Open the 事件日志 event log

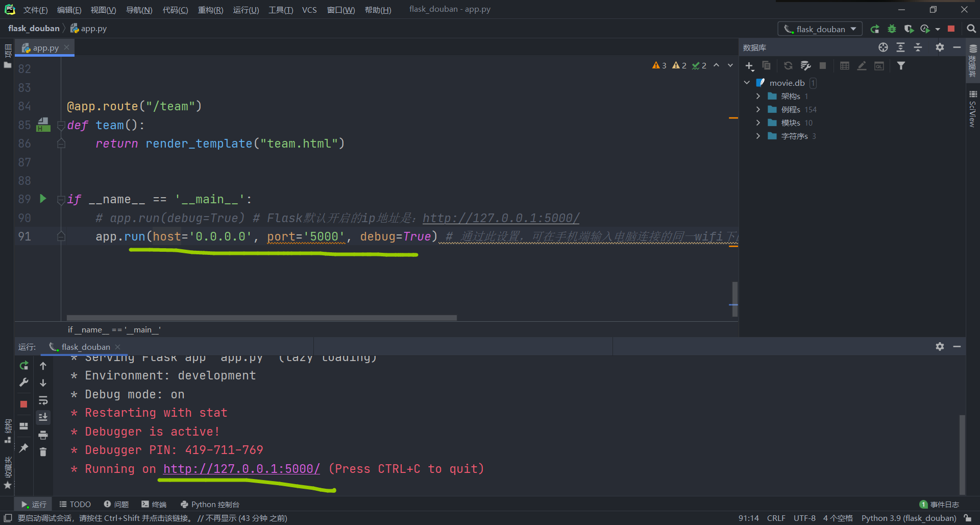[939, 504]
